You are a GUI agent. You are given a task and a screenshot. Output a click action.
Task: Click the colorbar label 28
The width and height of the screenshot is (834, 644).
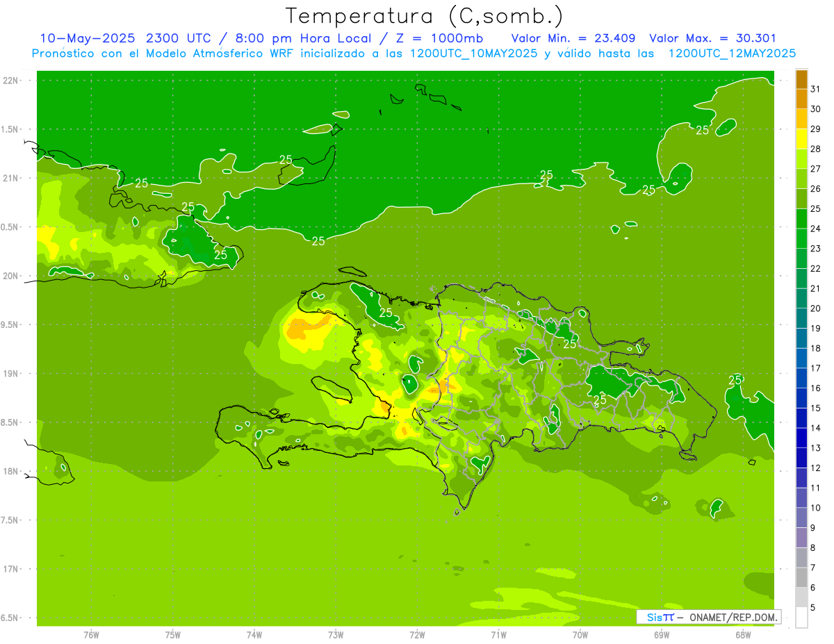815,149
